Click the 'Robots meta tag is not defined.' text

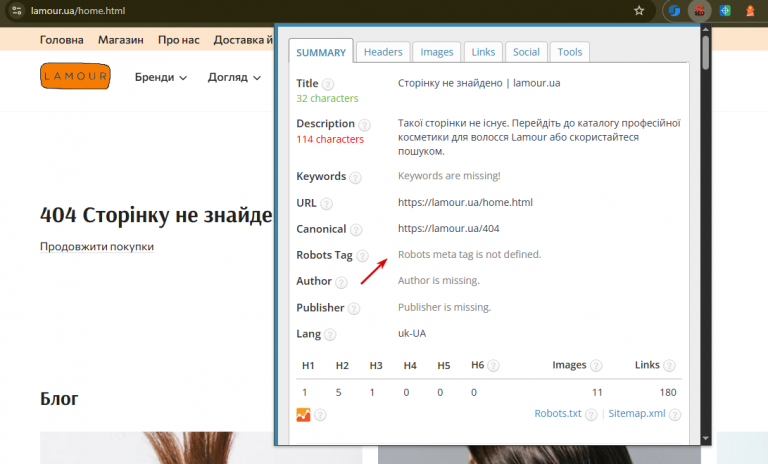pyautogui.click(x=469, y=254)
